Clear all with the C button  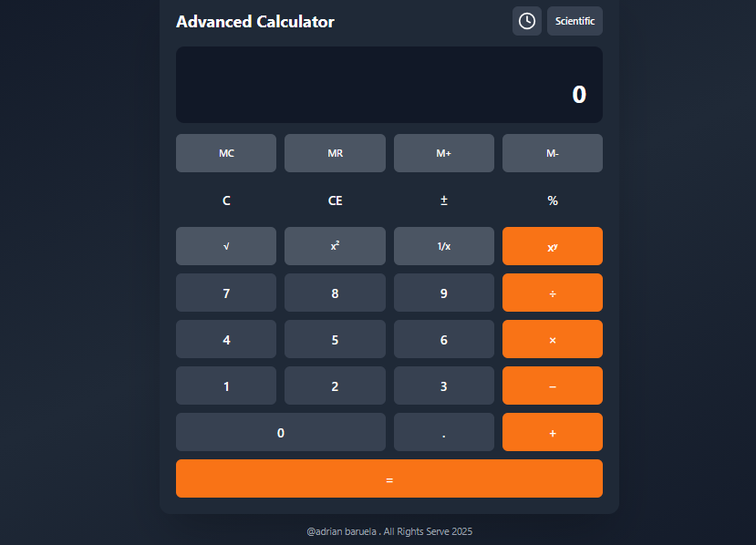click(x=225, y=200)
